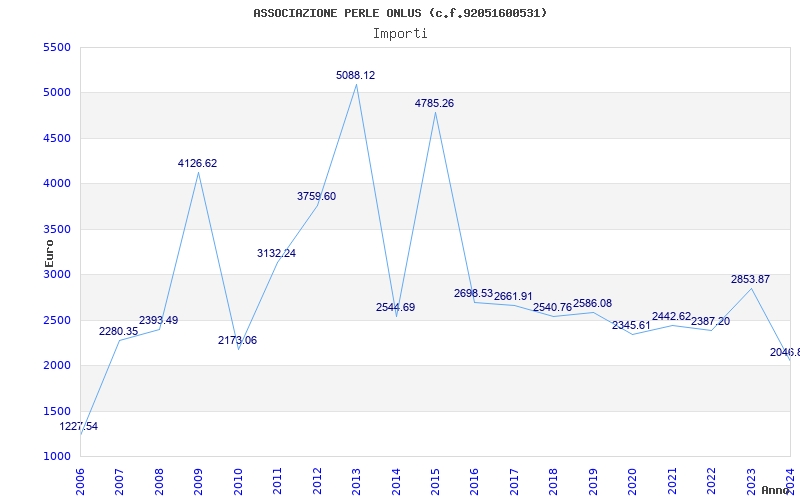Click y-axis tick value 1000
This screenshot has width=800, height=500.
click(57, 457)
